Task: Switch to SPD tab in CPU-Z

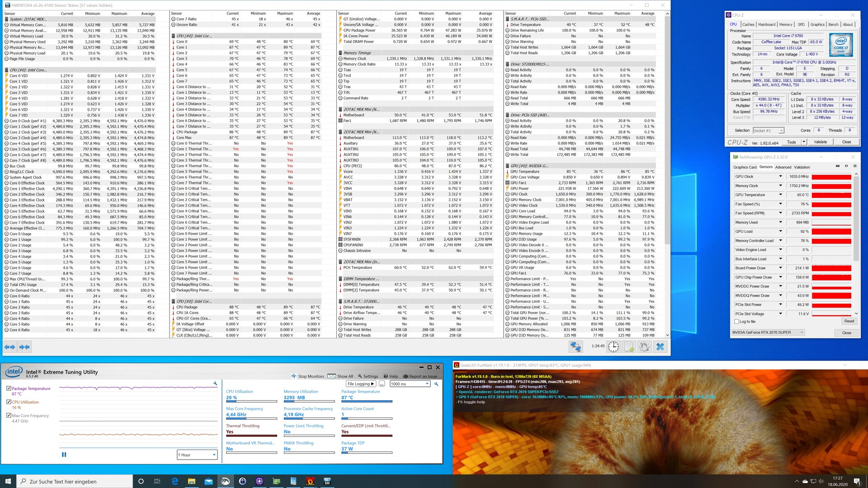Action: click(x=801, y=24)
